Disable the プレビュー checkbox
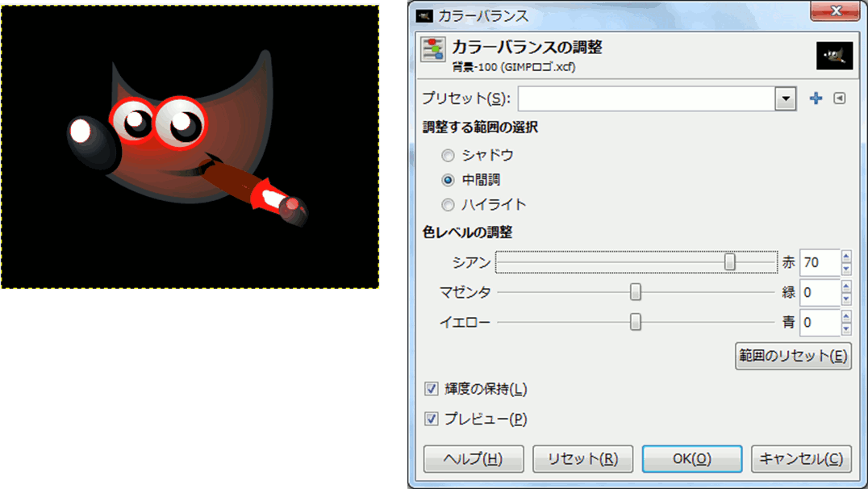The image size is (868, 489). tap(432, 420)
